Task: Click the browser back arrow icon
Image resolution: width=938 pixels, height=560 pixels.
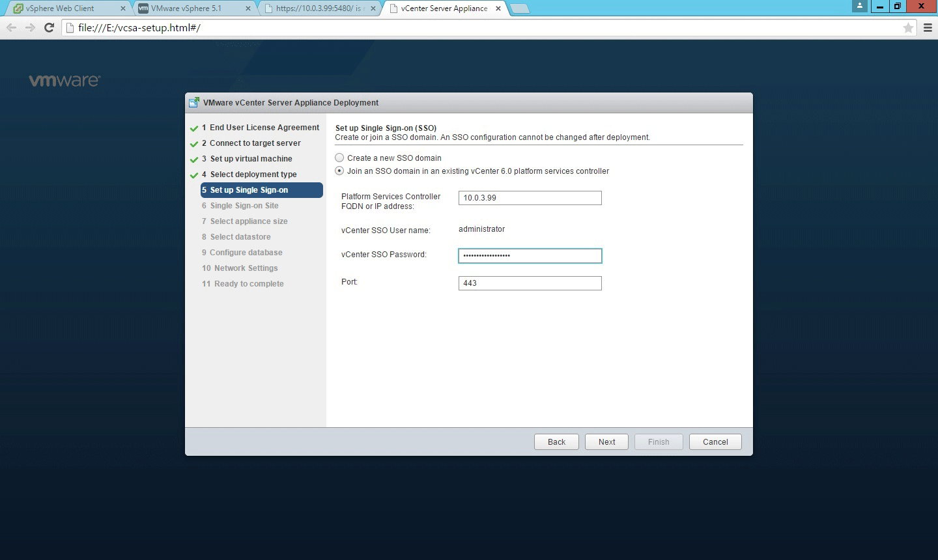Action: [x=11, y=27]
